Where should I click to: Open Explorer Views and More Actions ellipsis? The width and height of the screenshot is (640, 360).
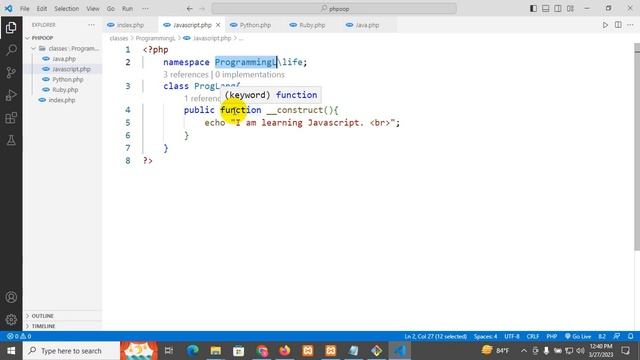tap(91, 25)
